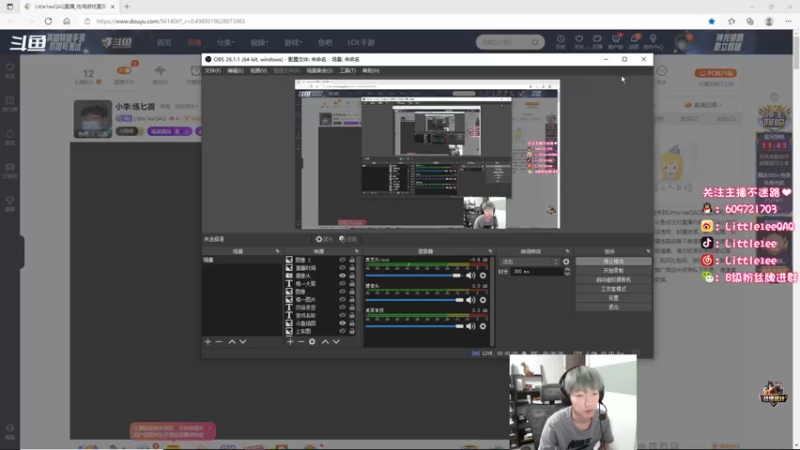This screenshot has width=800, height=450.
Task: Adjust the 摄像头 volume slider
Action: (x=414, y=300)
